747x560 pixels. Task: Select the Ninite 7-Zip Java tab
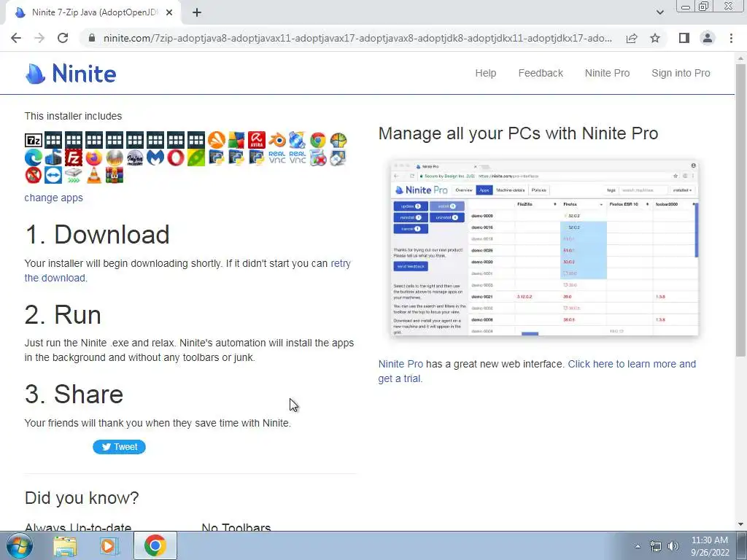(x=93, y=13)
